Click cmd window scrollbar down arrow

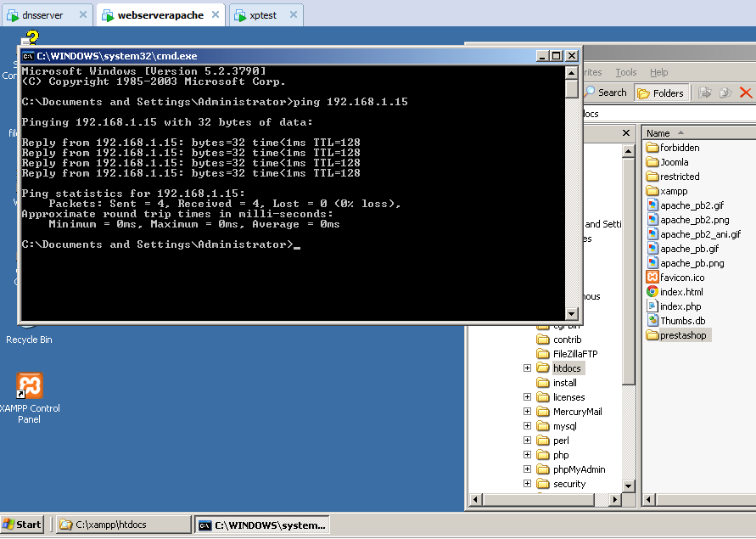tap(571, 314)
